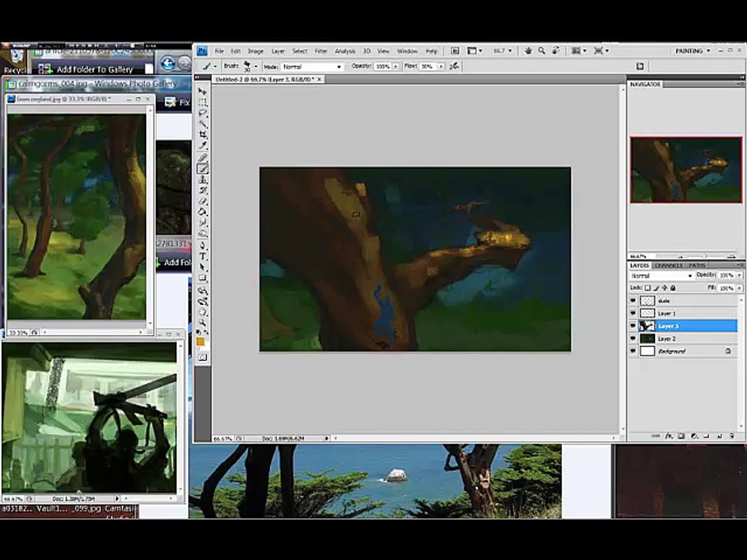747x560 pixels.
Task: Toggle lock all padlock icon
Action: [x=672, y=288]
